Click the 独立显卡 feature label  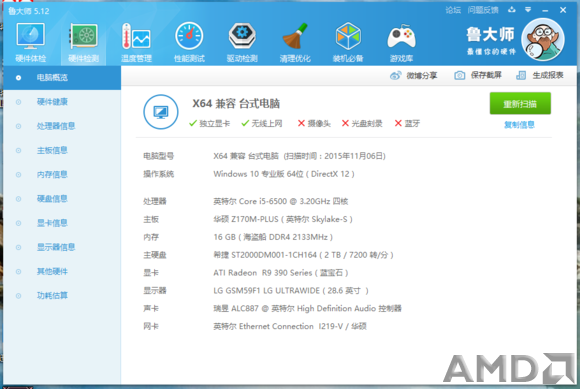pos(215,124)
